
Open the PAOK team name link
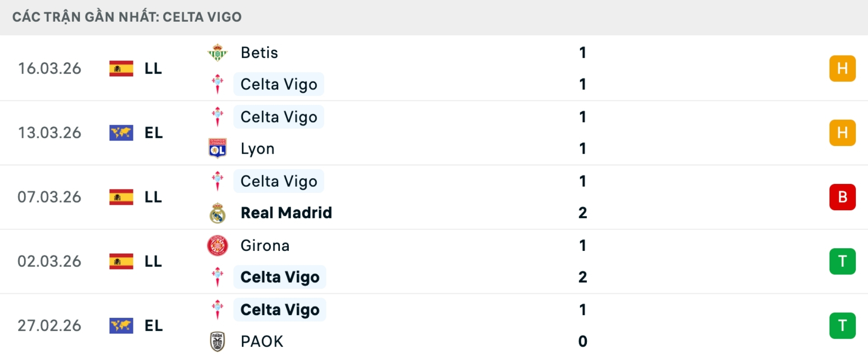click(262, 341)
